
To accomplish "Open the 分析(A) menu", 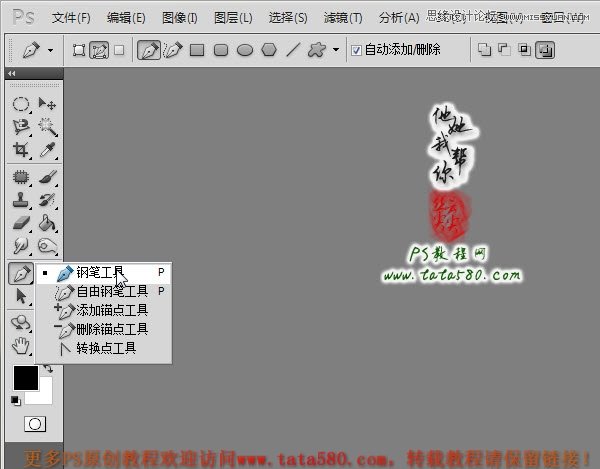I will coord(399,18).
